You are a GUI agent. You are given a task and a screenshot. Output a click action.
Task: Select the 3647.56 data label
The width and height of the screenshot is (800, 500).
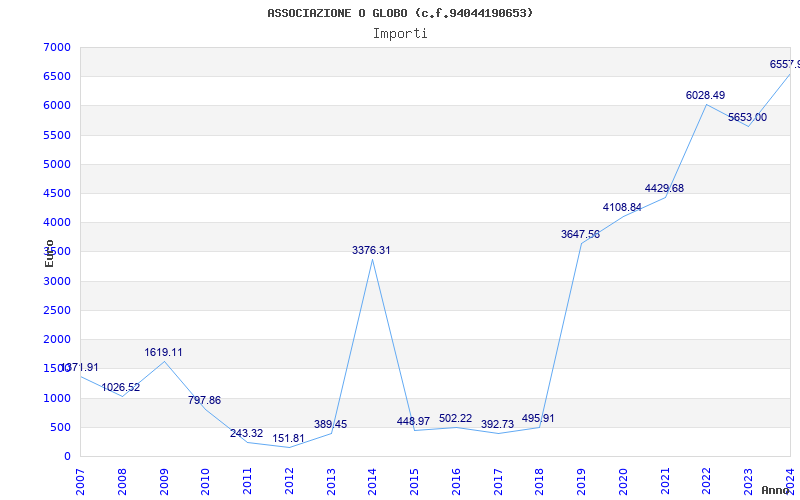[580, 234]
